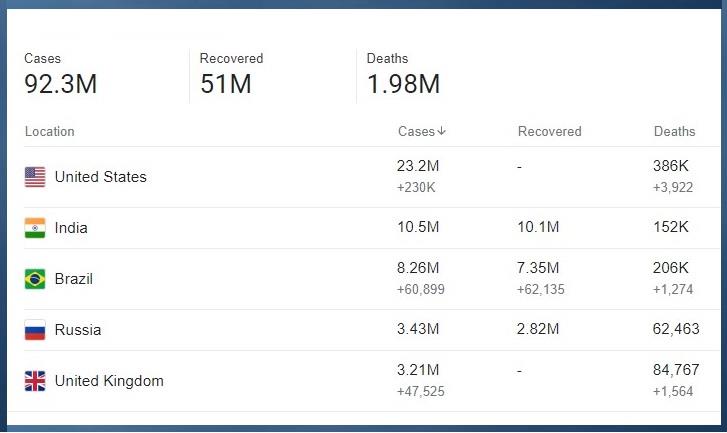Click the total Cases 92.3M figure
This screenshot has width=727, height=433.
[x=61, y=84]
